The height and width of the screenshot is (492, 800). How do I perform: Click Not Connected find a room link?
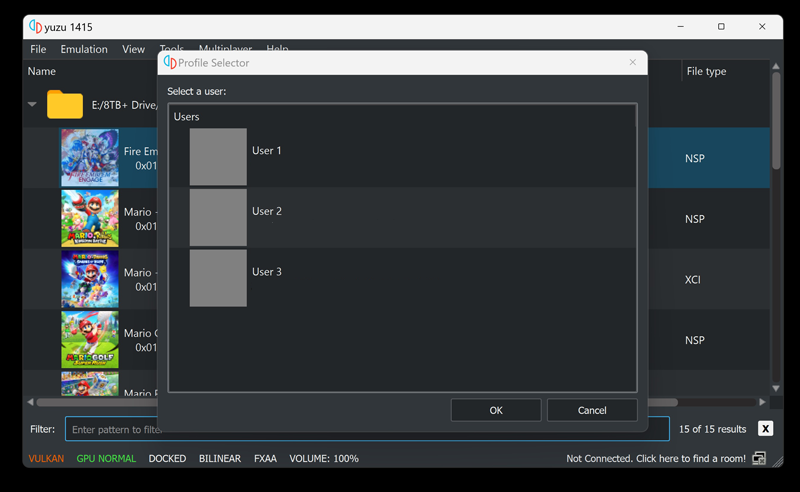[x=656, y=459]
